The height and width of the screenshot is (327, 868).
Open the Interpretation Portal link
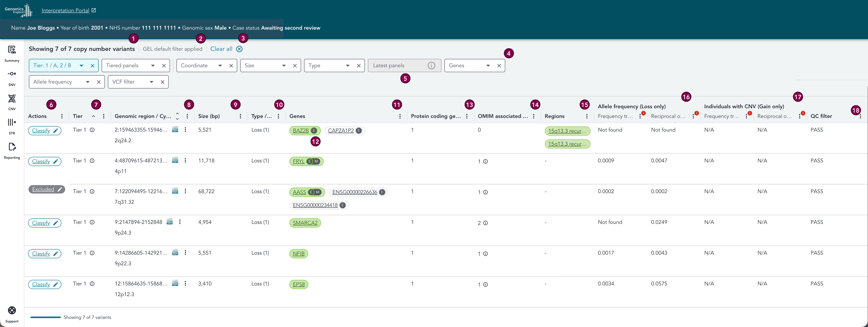[69, 10]
